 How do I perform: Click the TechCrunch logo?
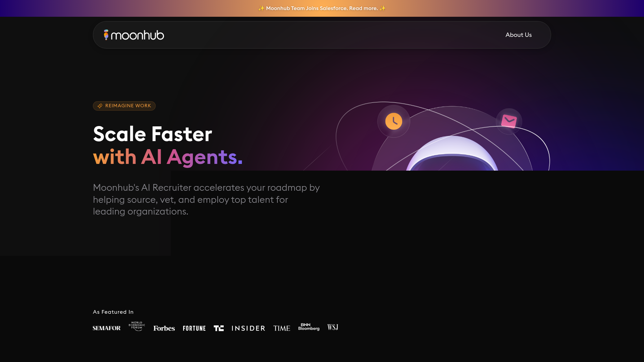click(x=218, y=328)
